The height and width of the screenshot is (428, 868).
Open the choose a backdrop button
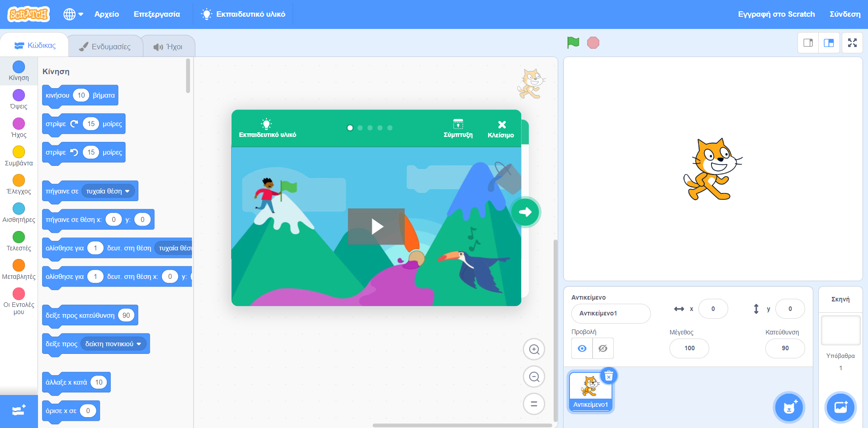tap(840, 408)
